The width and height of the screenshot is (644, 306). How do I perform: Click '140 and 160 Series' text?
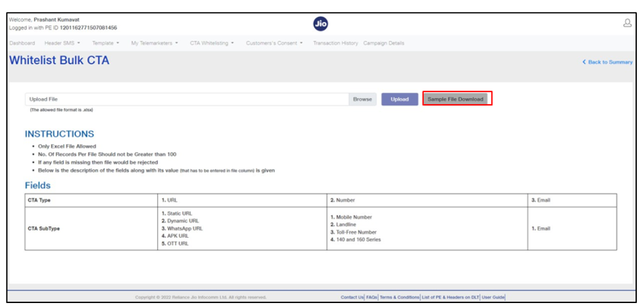[x=359, y=240]
